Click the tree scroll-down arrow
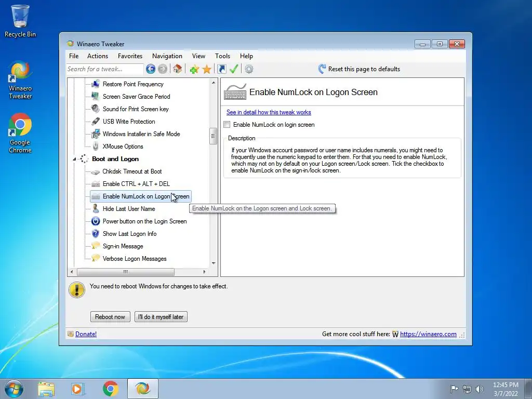This screenshot has height=399, width=532. pyautogui.click(x=214, y=263)
